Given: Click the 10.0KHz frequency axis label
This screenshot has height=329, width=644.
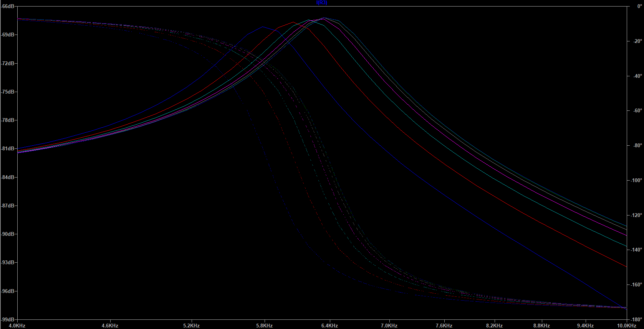Looking at the screenshot, I should (626, 326).
